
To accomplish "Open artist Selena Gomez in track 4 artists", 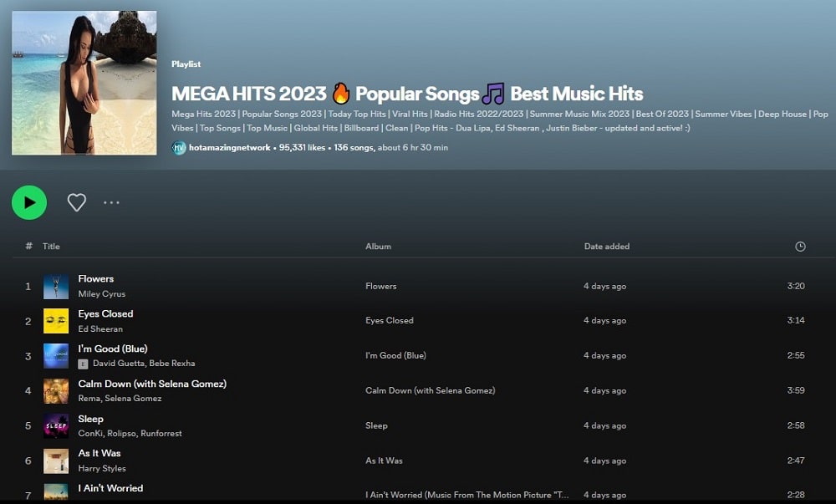I will pyautogui.click(x=133, y=398).
